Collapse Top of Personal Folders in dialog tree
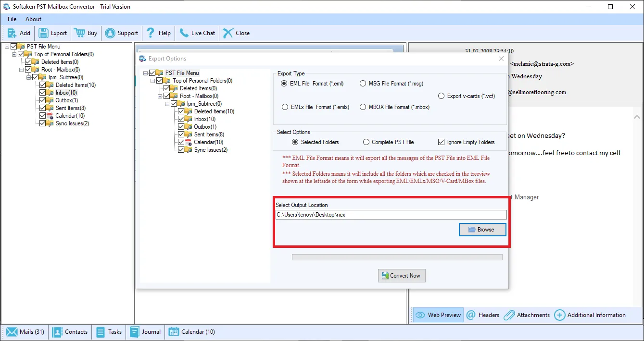The width and height of the screenshot is (644, 341). pyautogui.click(x=152, y=81)
